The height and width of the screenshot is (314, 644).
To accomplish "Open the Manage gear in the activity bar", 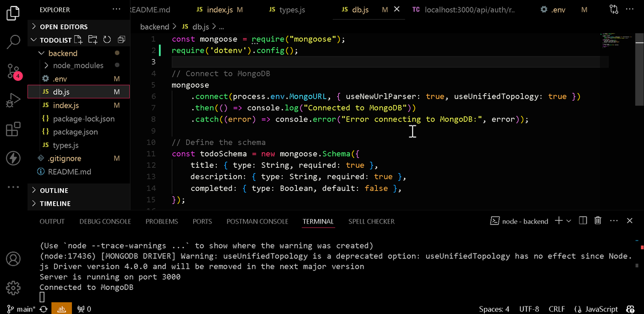I will tap(13, 287).
